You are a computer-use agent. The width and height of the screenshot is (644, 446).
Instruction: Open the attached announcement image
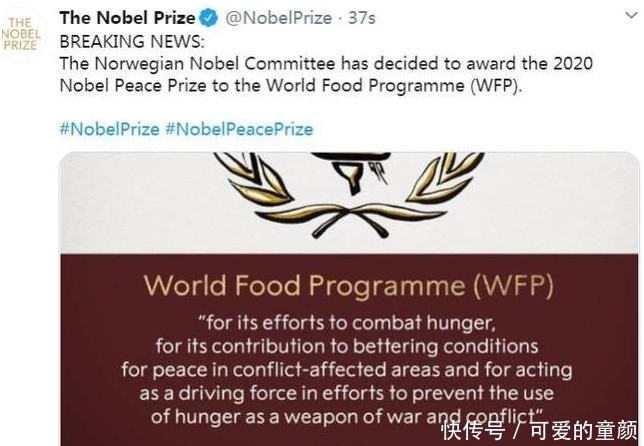pos(350,299)
